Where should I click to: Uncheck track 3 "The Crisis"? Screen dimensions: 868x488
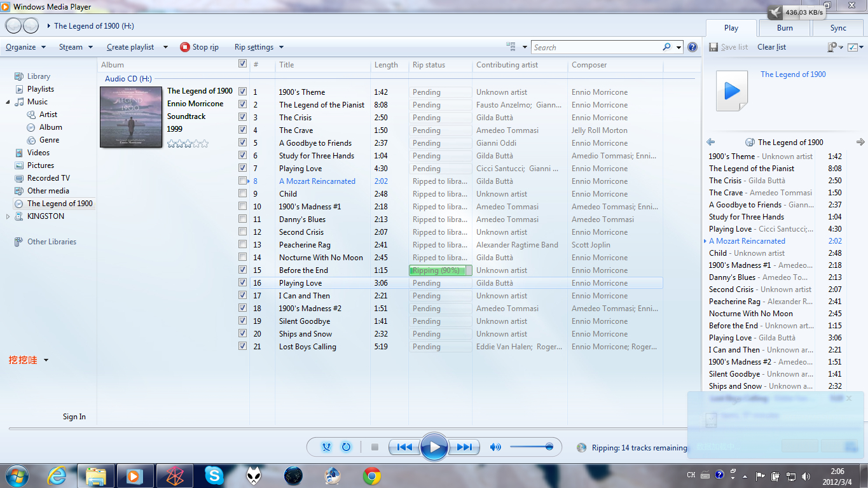tap(242, 117)
